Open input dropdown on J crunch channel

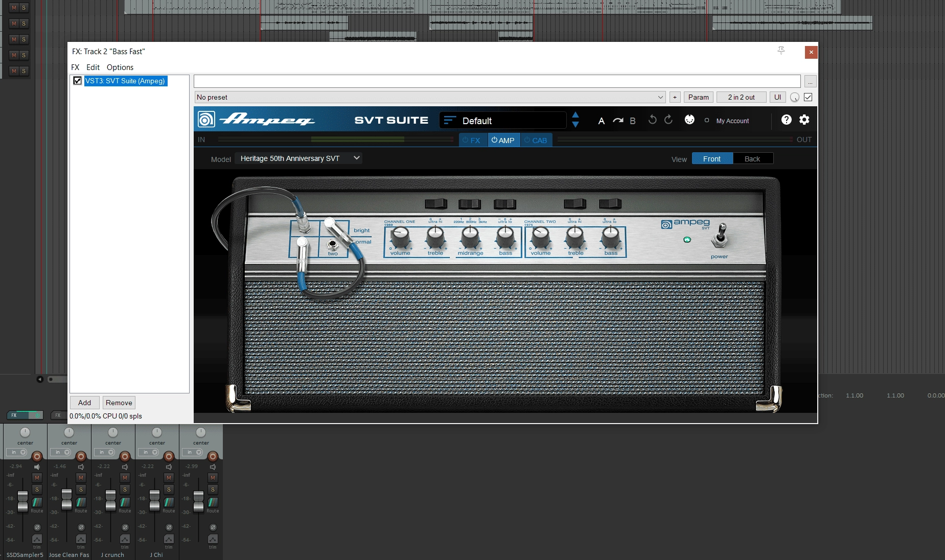click(x=105, y=452)
